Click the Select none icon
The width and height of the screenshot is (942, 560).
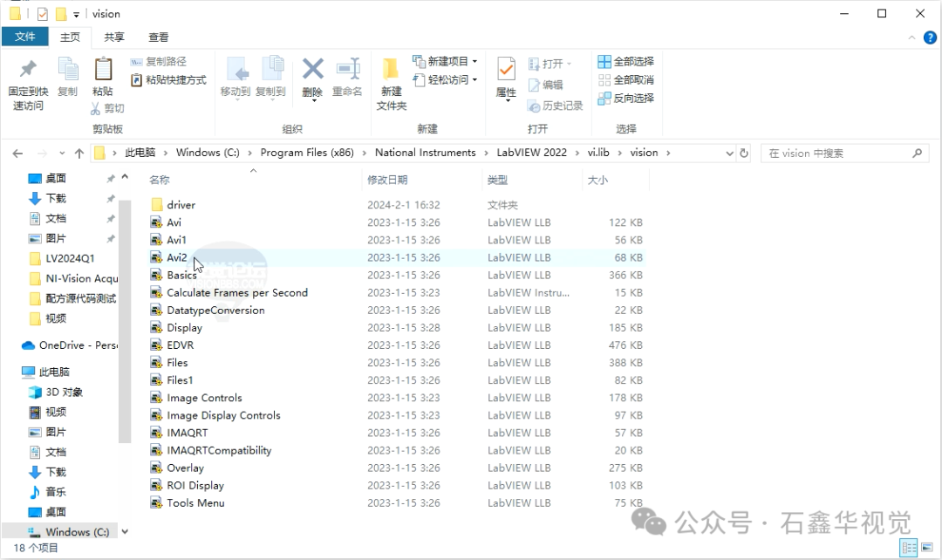tap(604, 80)
